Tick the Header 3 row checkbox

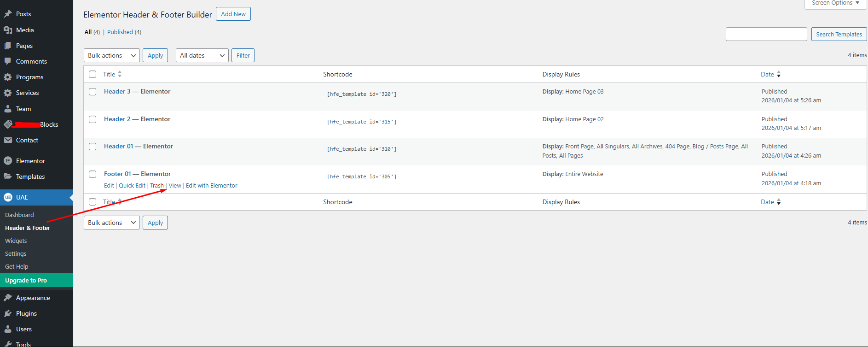(x=93, y=92)
